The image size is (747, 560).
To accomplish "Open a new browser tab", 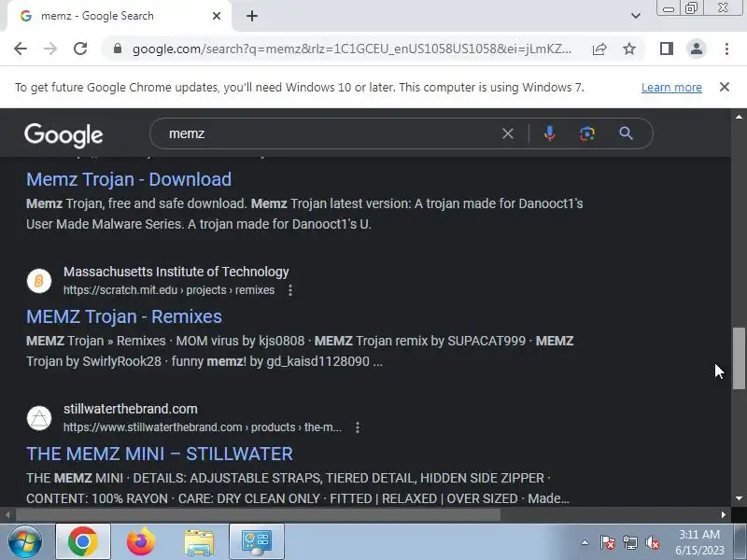I will pos(252,16).
